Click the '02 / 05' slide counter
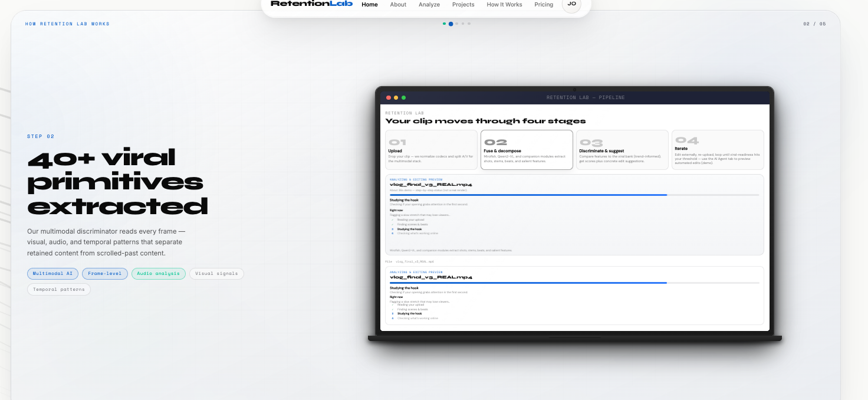This screenshot has height=400, width=868. [x=814, y=24]
